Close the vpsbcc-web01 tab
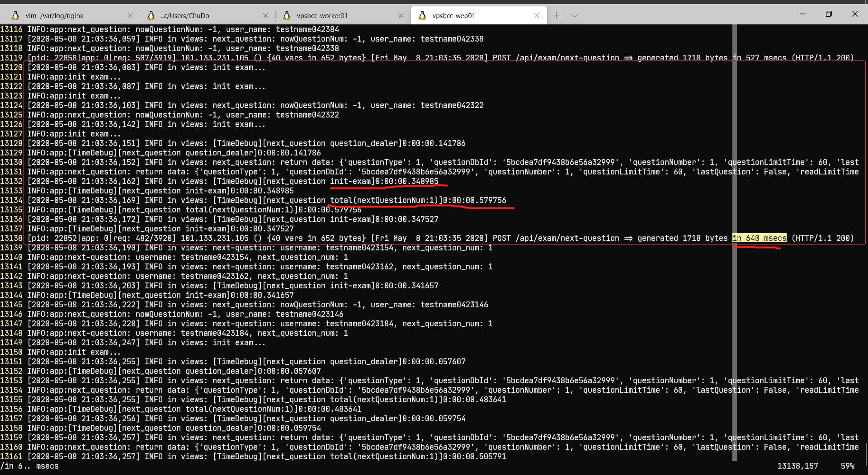This screenshot has width=868, height=475. pyautogui.click(x=537, y=15)
